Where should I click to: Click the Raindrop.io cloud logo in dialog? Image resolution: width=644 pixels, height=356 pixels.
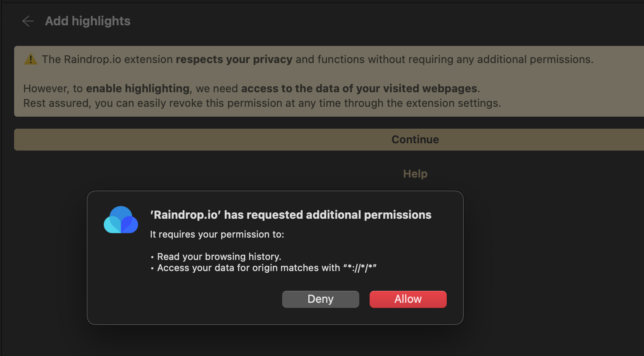click(121, 220)
